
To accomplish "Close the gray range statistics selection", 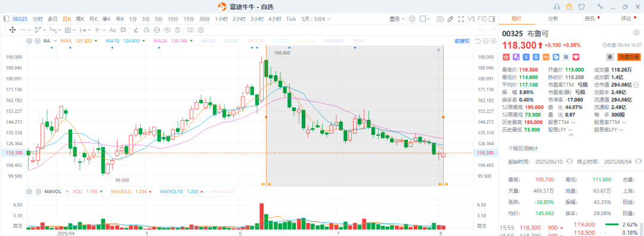I will click(x=438, y=50).
